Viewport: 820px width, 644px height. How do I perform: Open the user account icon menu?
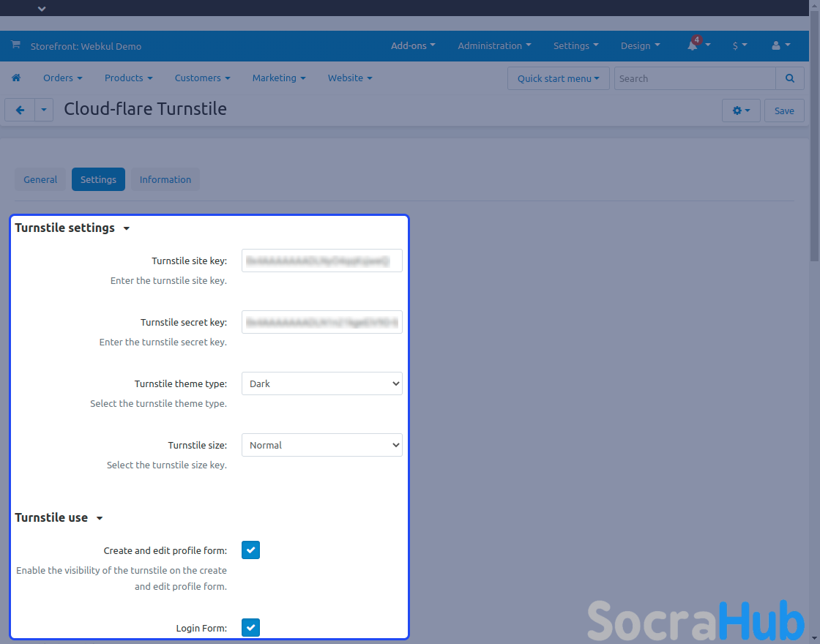[777, 45]
